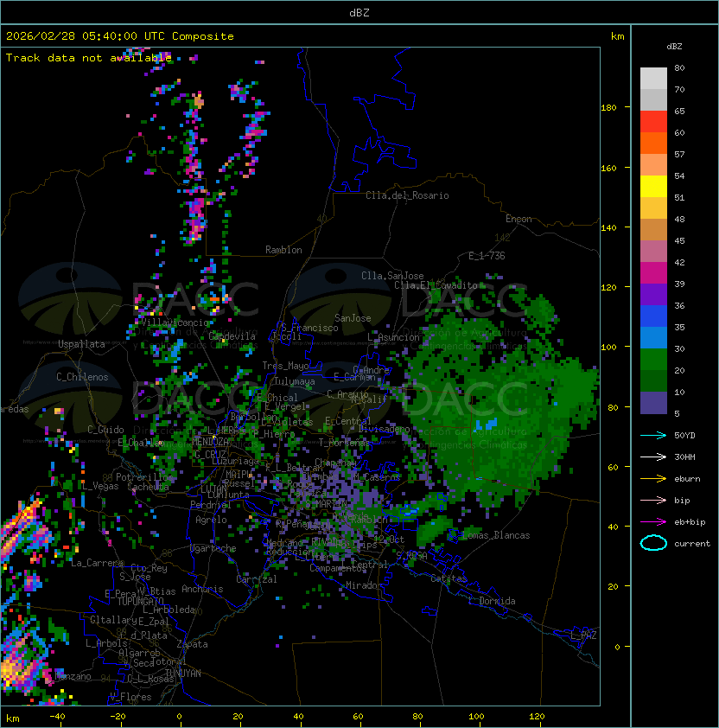The image size is (719, 728).
Task: Click the 'Zapata' place label
Action: click(192, 644)
